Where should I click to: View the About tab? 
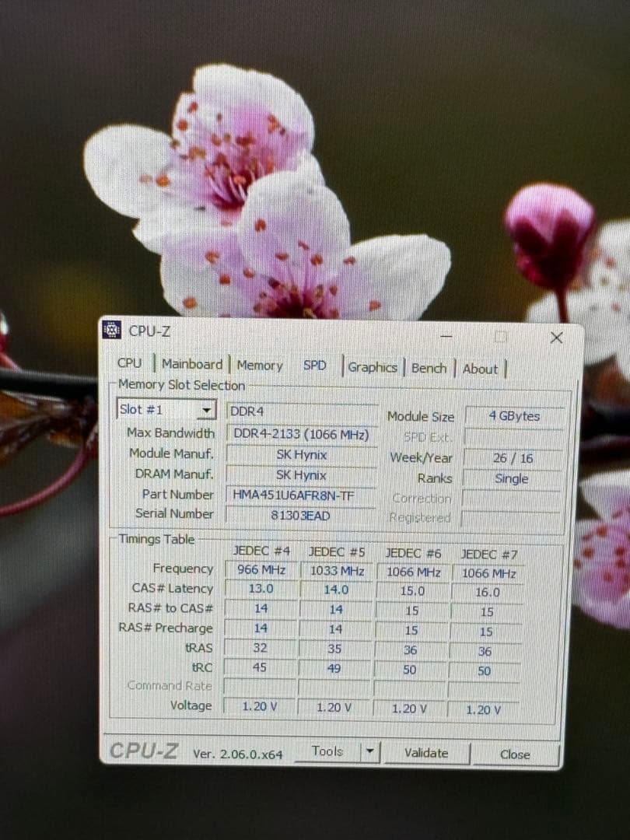pyautogui.click(x=480, y=369)
